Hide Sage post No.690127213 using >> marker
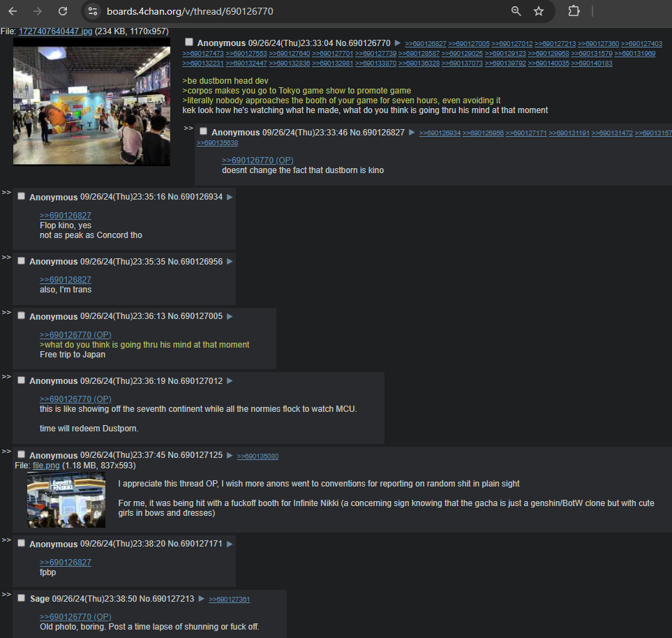This screenshot has height=638, width=672. click(x=6, y=595)
